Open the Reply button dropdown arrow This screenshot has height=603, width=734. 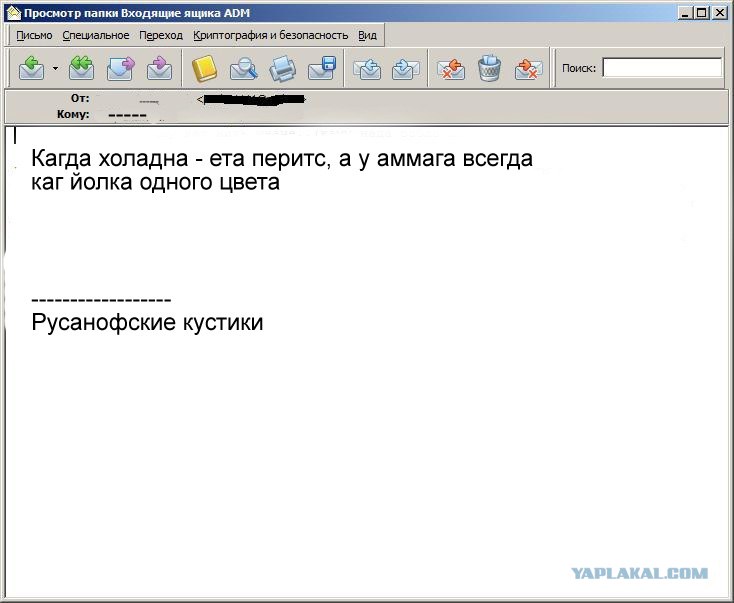(x=56, y=68)
